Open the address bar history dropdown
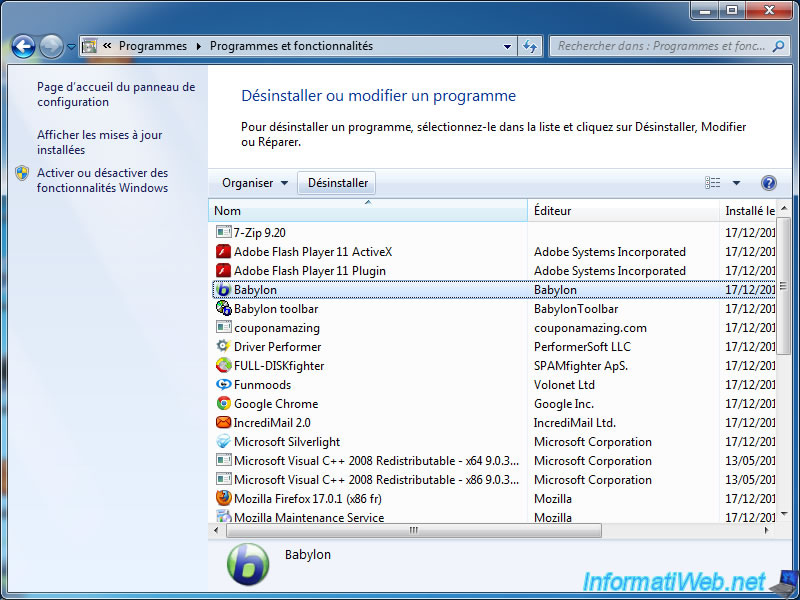The width and height of the screenshot is (800, 600). coord(507,46)
